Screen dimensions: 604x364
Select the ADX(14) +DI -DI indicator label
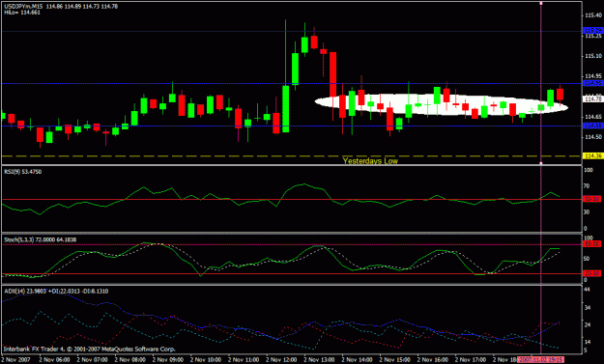[x=56, y=292]
